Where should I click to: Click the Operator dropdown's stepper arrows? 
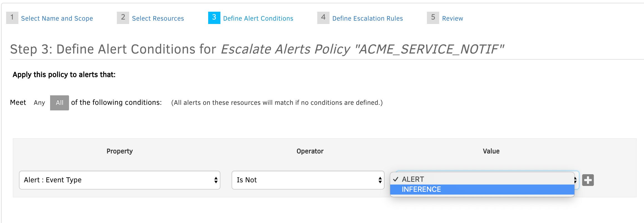(379, 180)
